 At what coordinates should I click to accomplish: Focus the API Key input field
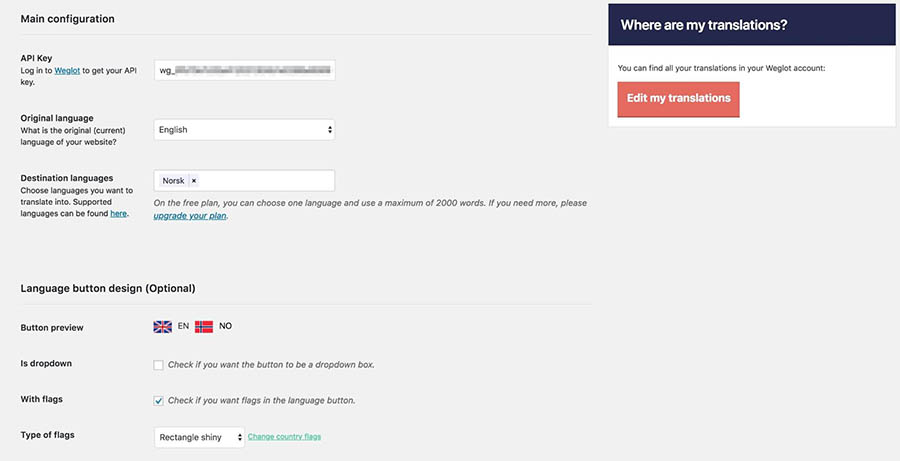tap(244, 70)
